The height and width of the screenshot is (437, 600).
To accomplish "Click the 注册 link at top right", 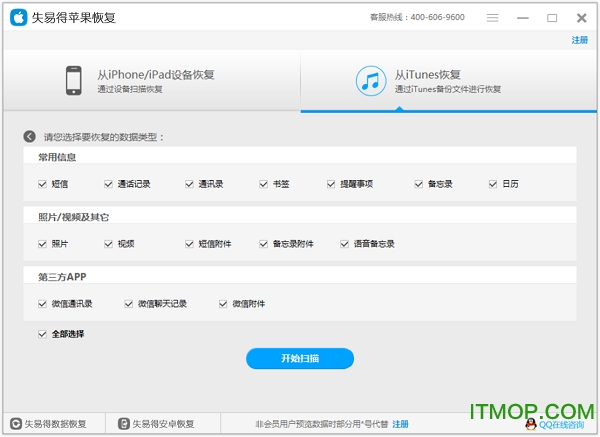I will (579, 40).
